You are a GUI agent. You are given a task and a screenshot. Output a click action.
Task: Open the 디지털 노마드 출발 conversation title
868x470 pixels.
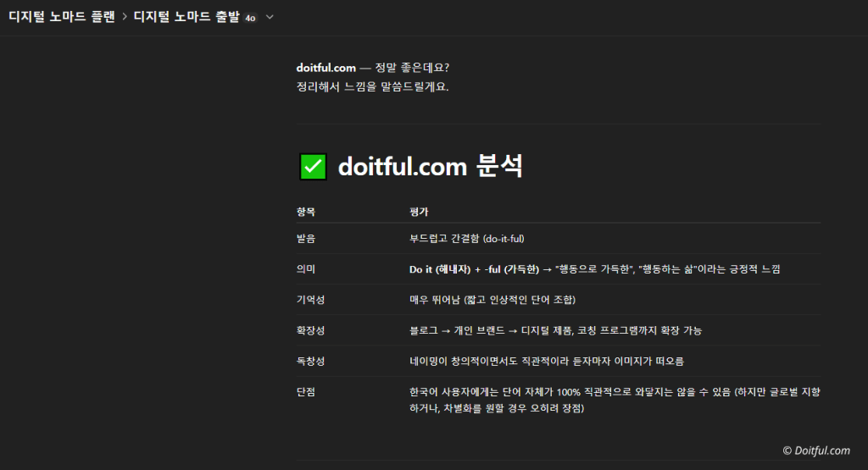[x=186, y=17]
